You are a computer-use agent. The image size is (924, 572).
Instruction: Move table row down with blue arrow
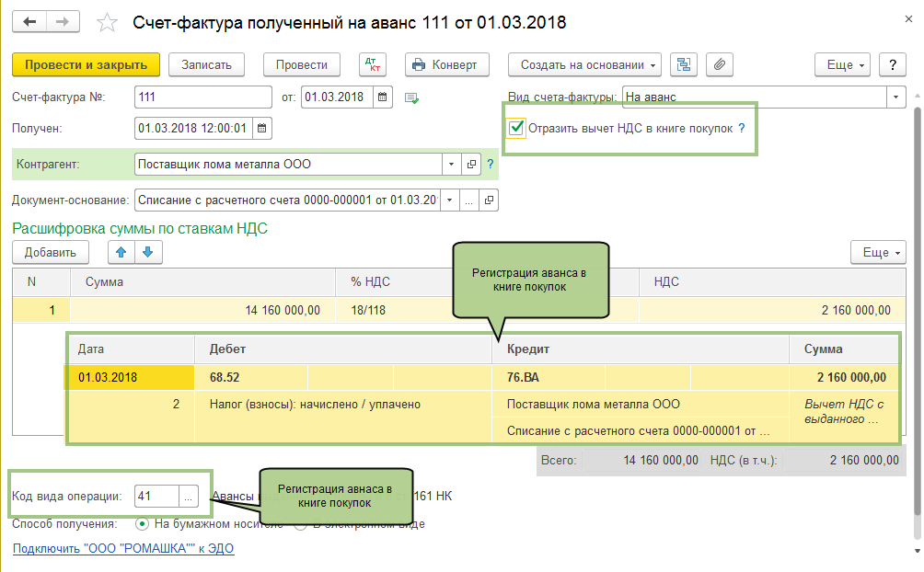pos(148,252)
